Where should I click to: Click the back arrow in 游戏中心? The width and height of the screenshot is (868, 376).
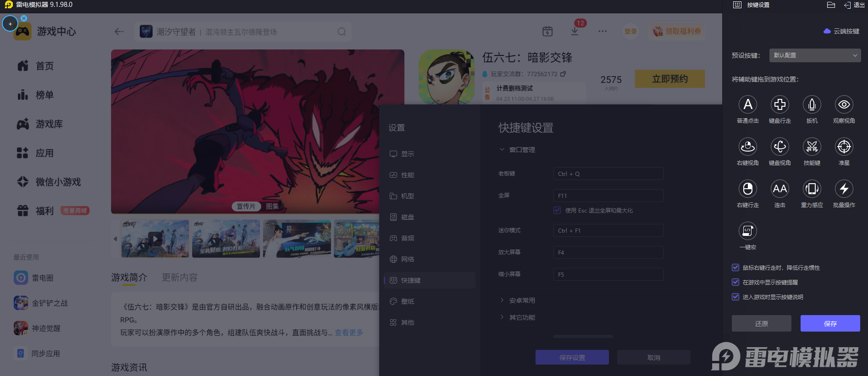(x=119, y=32)
